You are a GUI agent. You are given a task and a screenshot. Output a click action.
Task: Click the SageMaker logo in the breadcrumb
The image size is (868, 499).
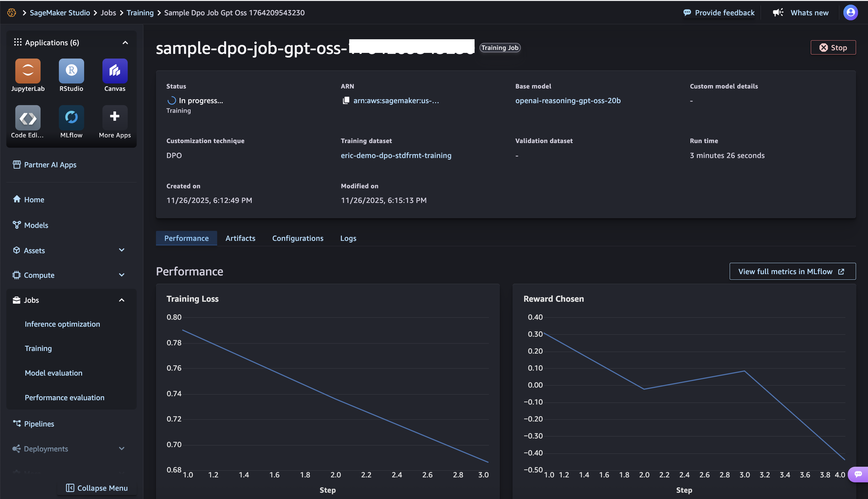[12, 13]
